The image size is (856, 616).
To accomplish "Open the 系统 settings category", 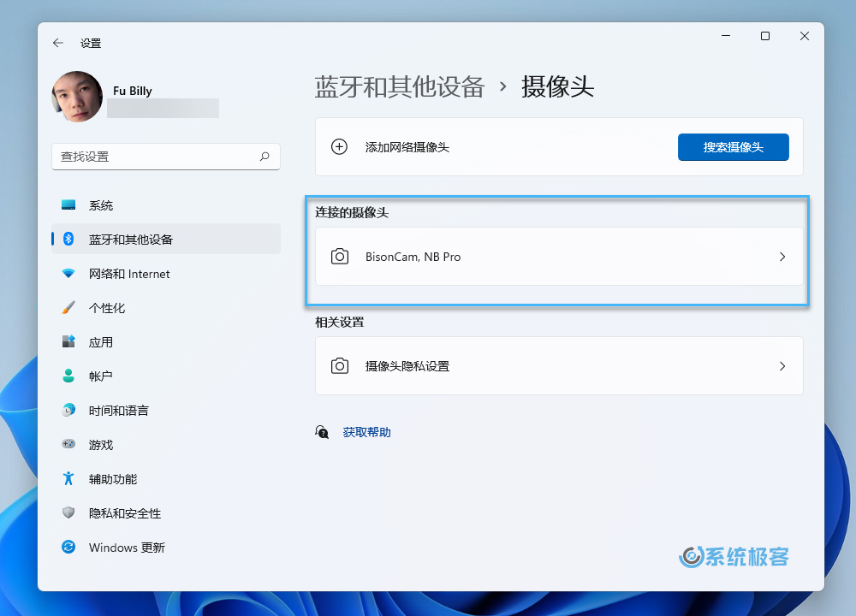I will pyautogui.click(x=166, y=205).
